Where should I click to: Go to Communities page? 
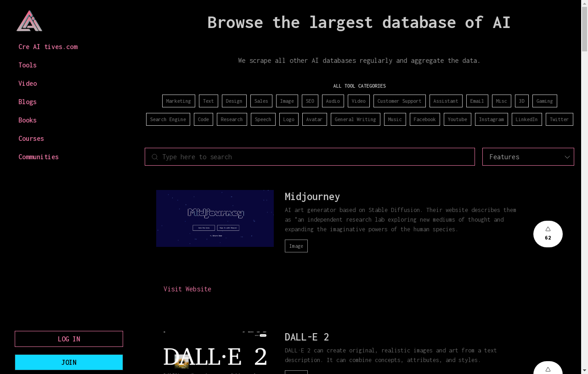[x=39, y=157]
